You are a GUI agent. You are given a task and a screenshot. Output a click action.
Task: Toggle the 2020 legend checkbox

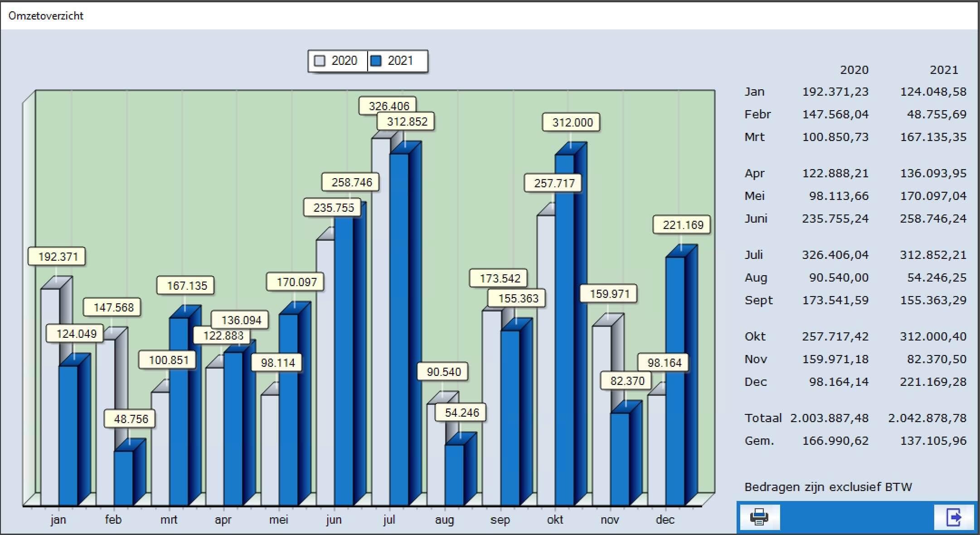[320, 61]
